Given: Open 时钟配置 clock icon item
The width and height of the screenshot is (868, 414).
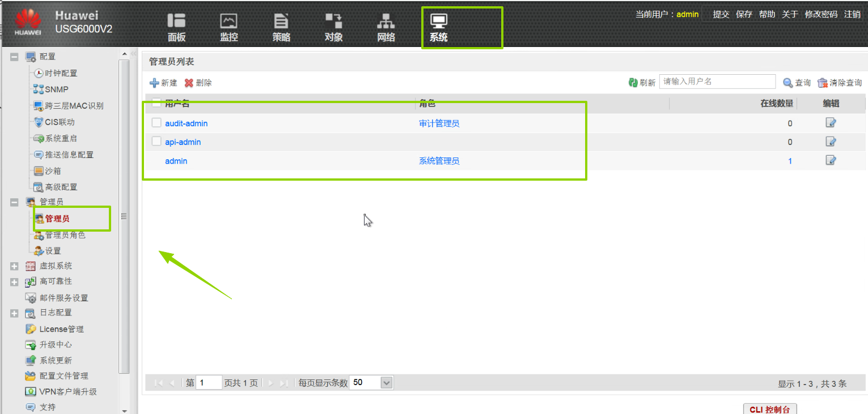Looking at the screenshot, I should pyautogui.click(x=56, y=73).
